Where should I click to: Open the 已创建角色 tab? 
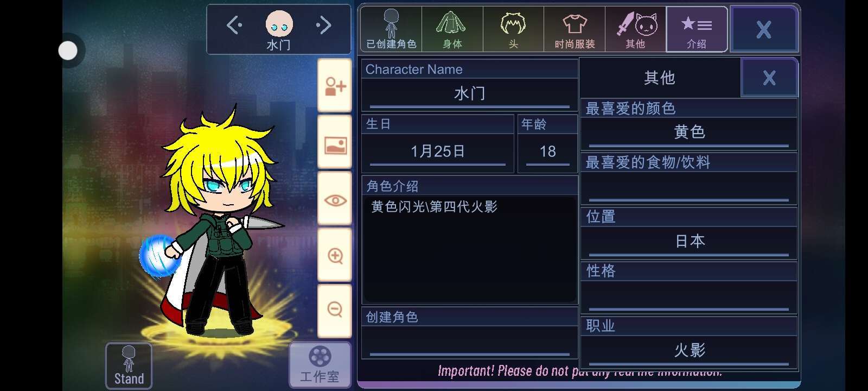[x=391, y=29]
